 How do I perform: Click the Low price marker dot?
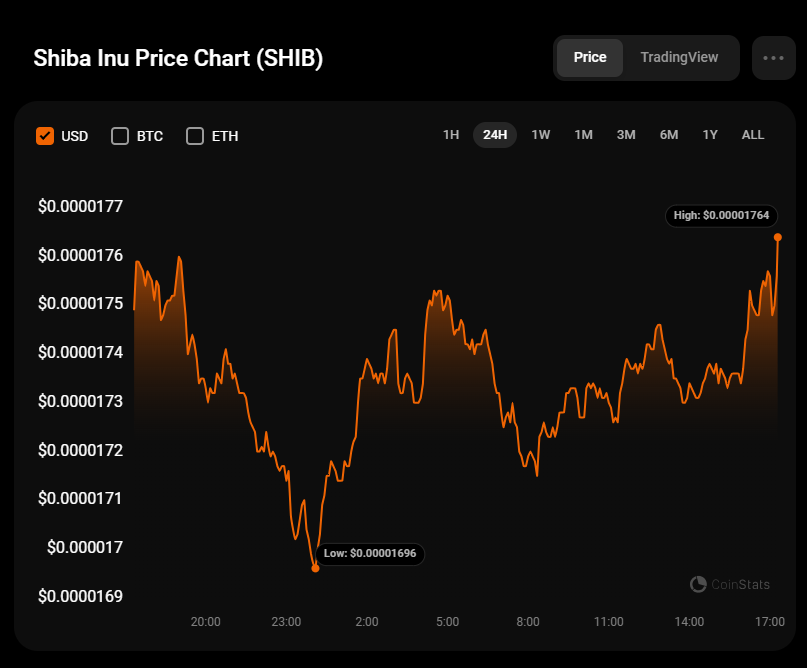[x=315, y=568]
